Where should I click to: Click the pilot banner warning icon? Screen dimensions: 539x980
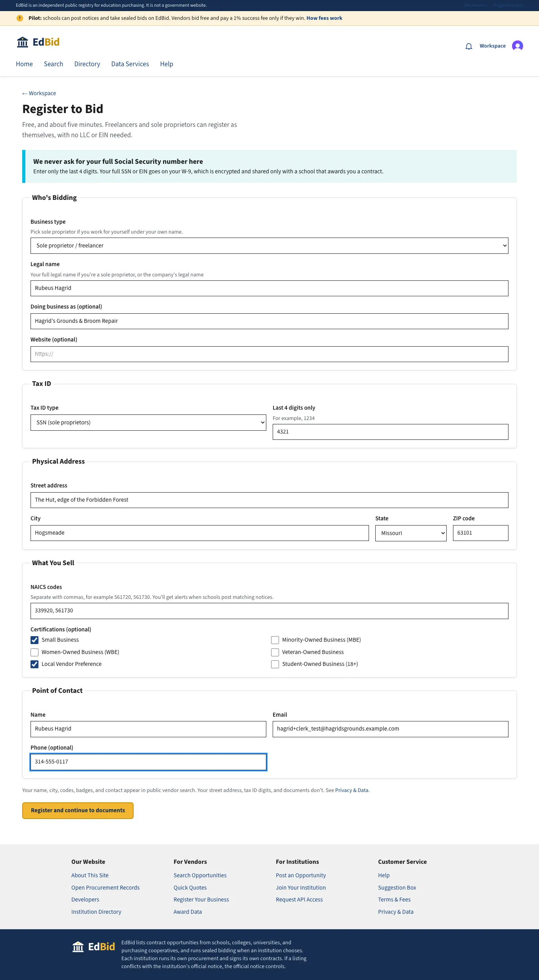point(20,18)
